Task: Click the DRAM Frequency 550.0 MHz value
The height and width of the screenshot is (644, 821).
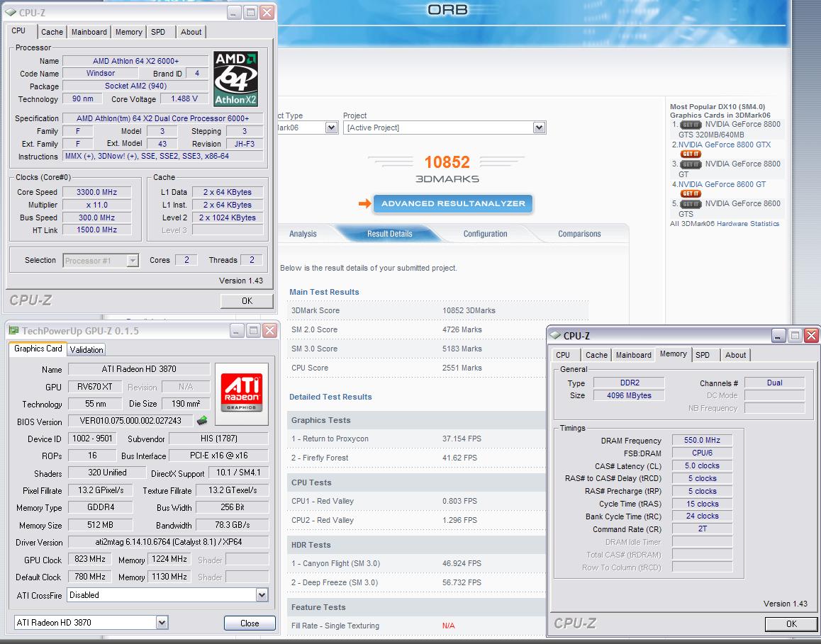Action: click(x=702, y=441)
